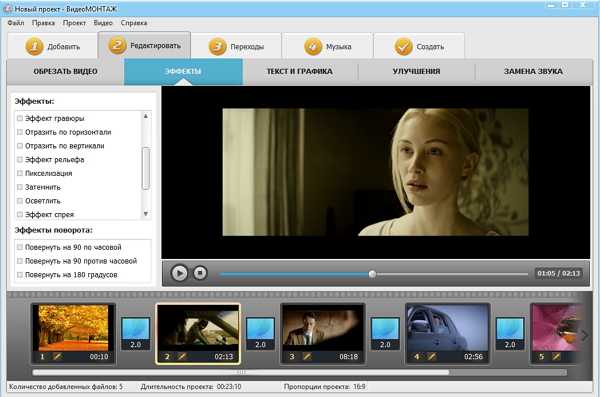Select transition between clips 4 and 5
Viewport: 600px width, 397px height.
point(510,333)
